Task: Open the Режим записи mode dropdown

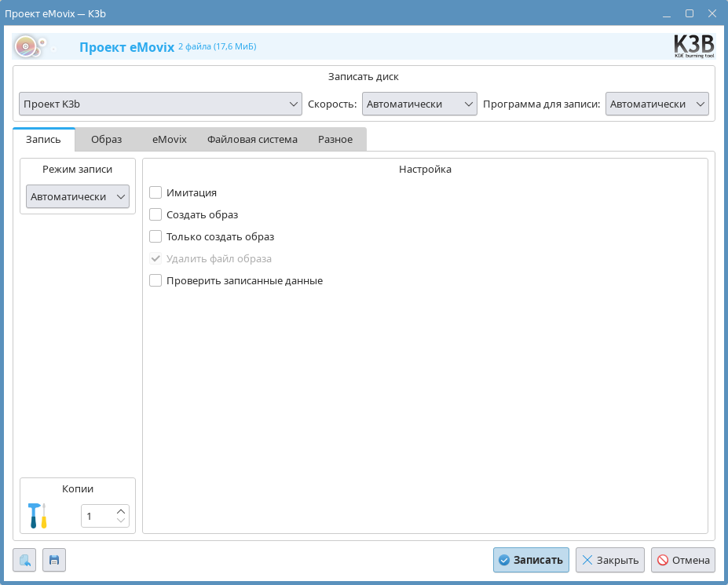Action: click(77, 196)
